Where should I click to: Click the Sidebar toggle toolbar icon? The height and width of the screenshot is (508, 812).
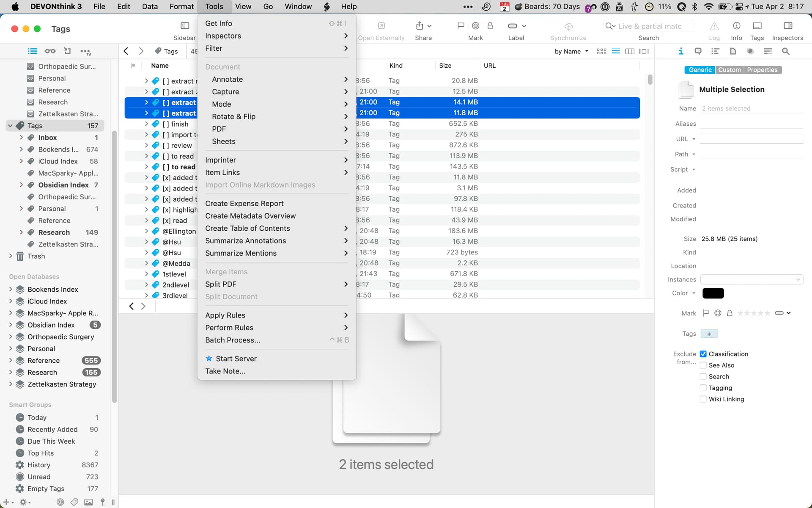click(185, 26)
